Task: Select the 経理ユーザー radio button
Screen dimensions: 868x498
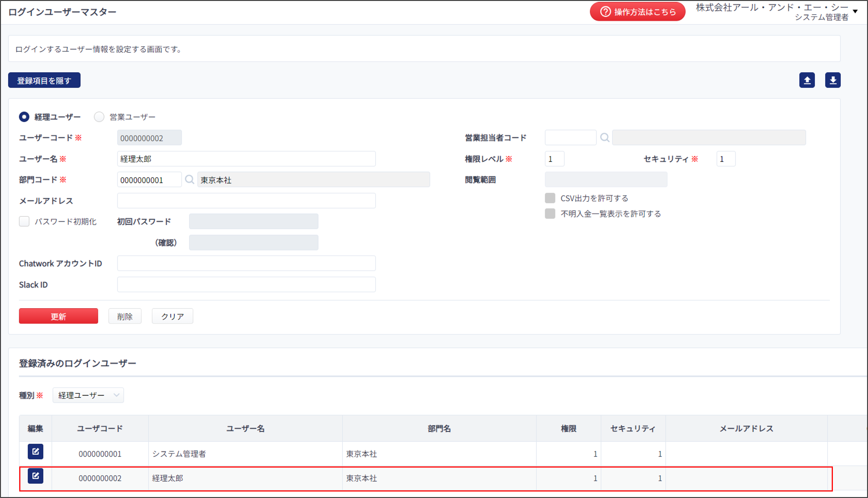Action: 24,117
